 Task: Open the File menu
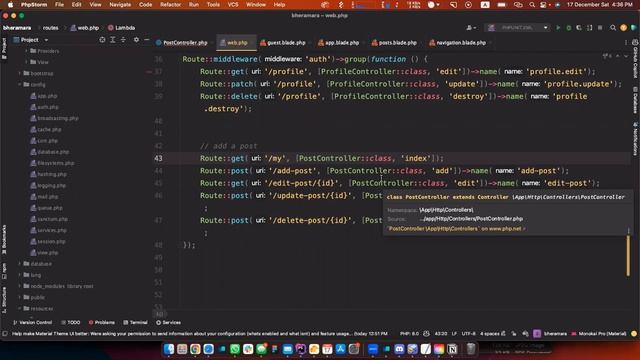tap(59, 4)
